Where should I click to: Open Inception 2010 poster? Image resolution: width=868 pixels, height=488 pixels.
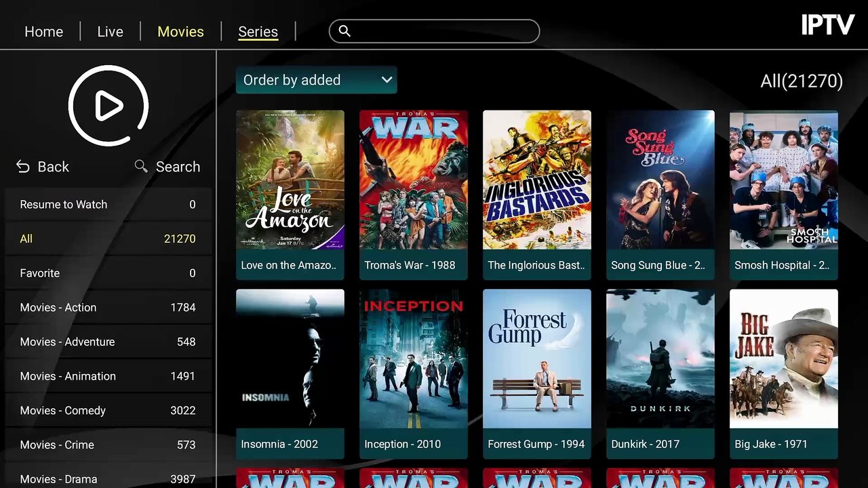[414, 359]
